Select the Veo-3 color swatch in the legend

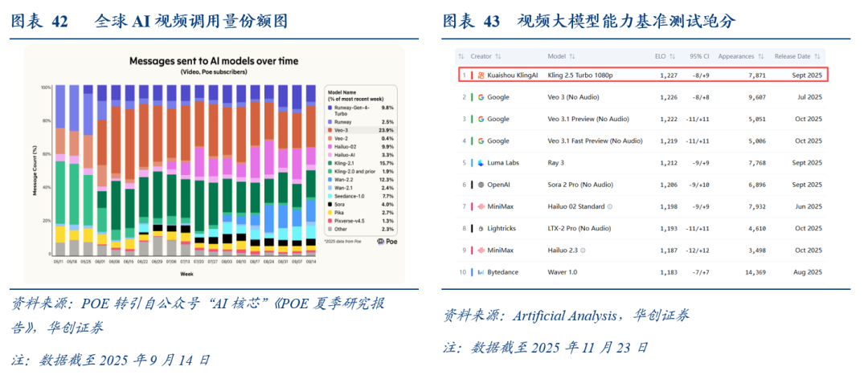coord(330,130)
